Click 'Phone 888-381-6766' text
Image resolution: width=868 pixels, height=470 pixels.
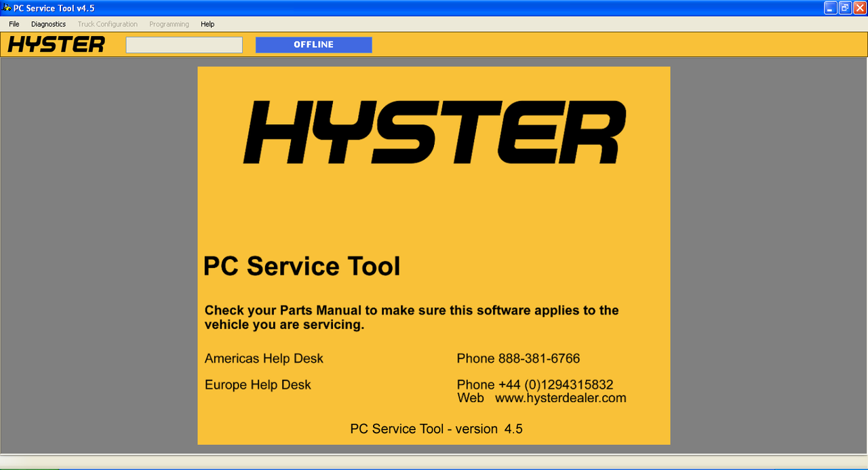pos(518,358)
